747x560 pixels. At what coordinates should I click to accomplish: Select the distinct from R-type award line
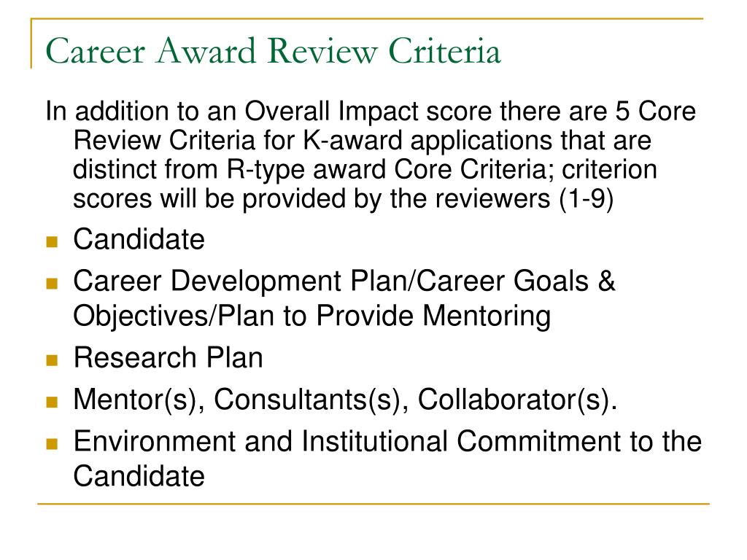click(365, 170)
